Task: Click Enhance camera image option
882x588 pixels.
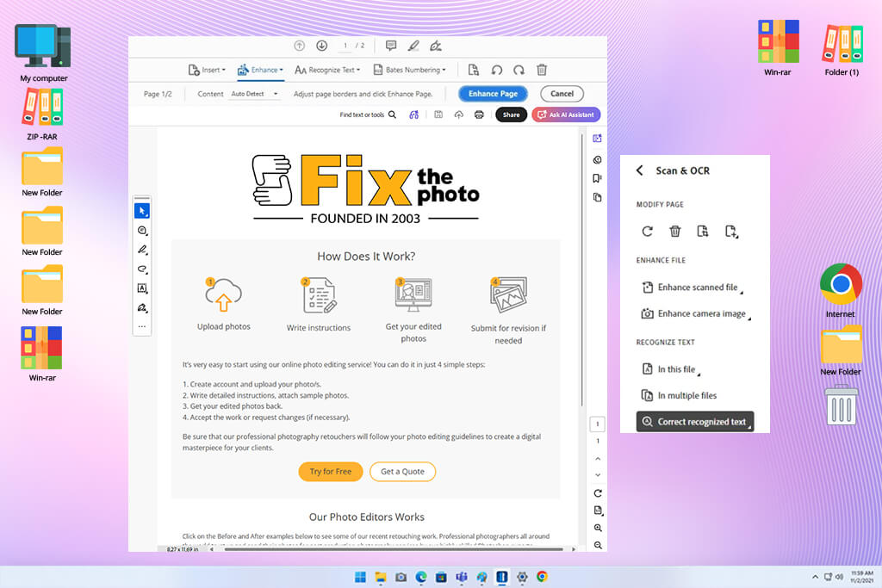Action: [x=696, y=313]
